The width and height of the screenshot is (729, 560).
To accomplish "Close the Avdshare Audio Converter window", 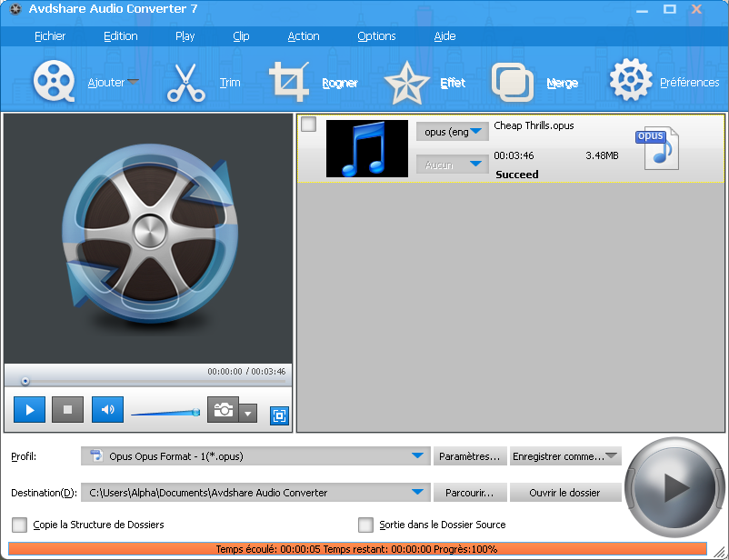I will (696, 9).
